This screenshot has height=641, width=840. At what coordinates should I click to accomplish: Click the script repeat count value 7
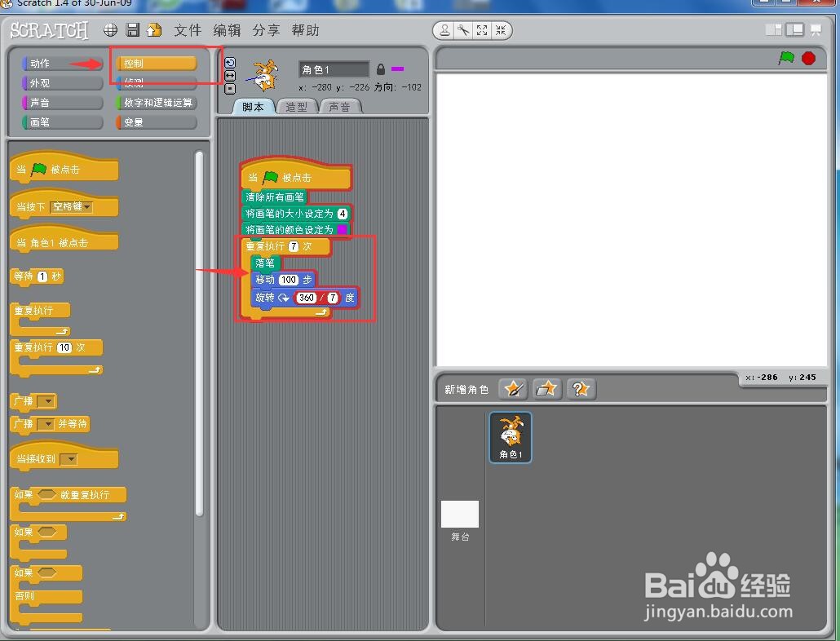[x=294, y=246]
